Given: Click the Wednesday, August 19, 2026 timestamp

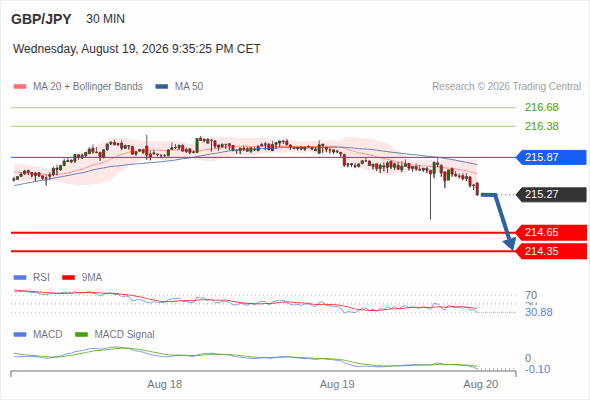Looking at the screenshot, I should pyautogui.click(x=137, y=49).
